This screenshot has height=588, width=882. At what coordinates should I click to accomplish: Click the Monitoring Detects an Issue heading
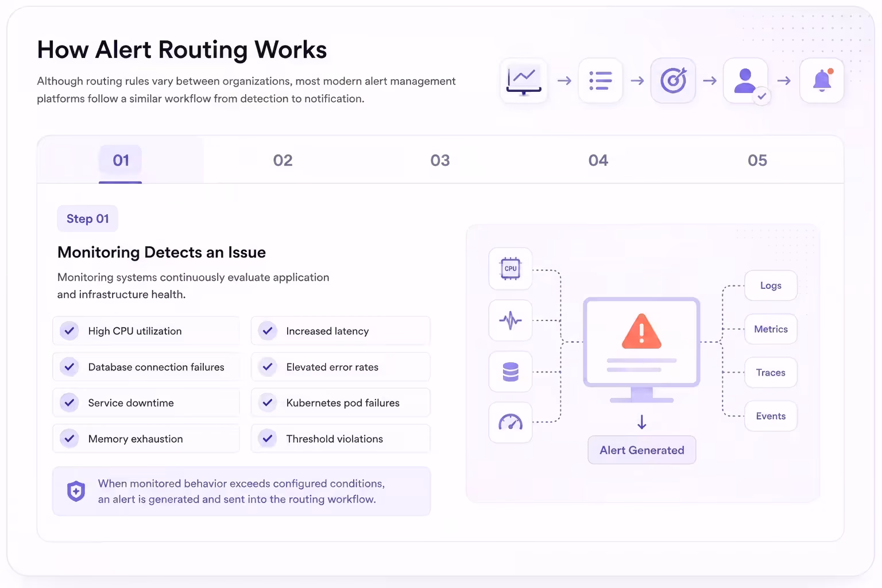[161, 253]
